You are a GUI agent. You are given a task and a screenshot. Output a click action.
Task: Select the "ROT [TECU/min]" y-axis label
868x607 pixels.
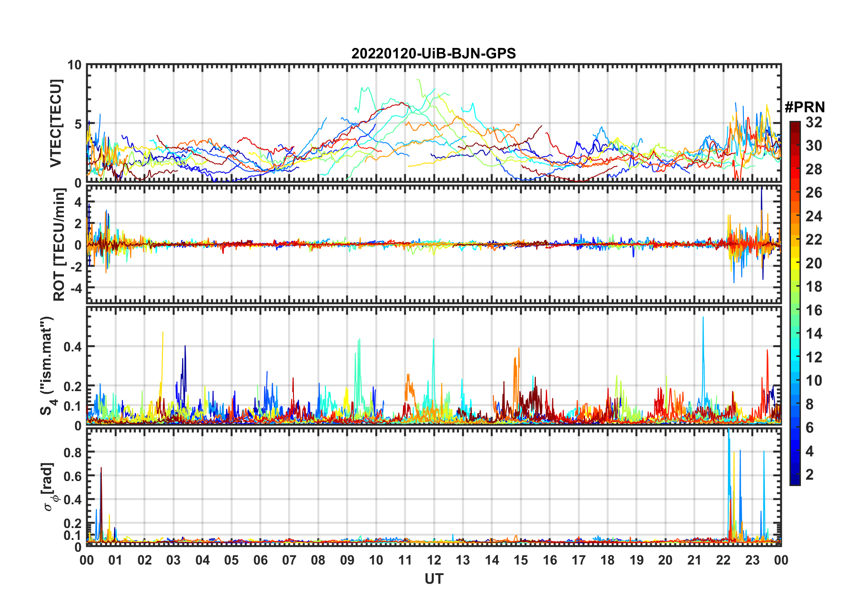pyautogui.click(x=59, y=245)
